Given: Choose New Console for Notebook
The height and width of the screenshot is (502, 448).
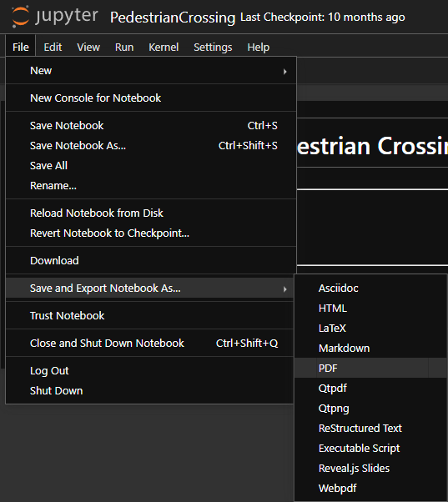Looking at the screenshot, I should pyautogui.click(x=151, y=98).
